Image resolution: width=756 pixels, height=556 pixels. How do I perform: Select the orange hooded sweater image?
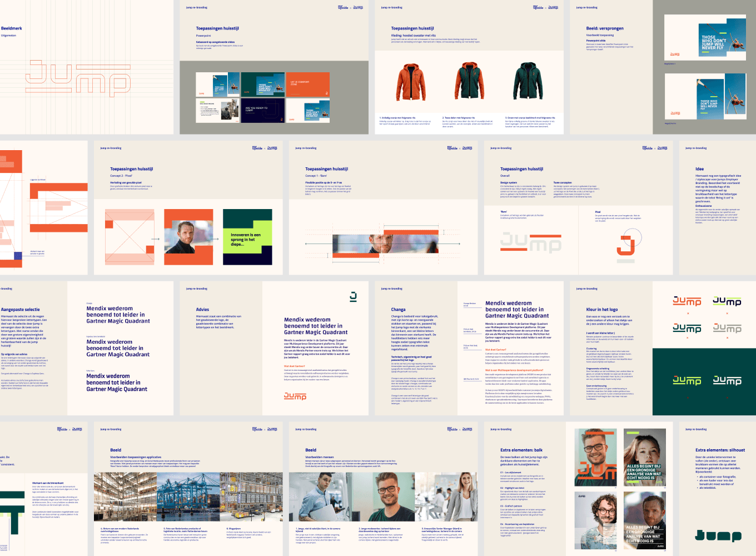pyautogui.click(x=411, y=81)
